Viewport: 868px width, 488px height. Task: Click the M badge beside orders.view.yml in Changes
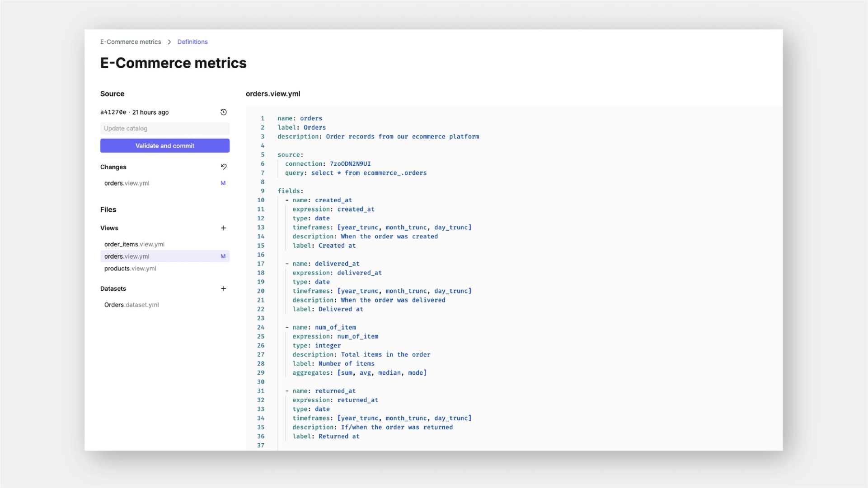tap(223, 183)
